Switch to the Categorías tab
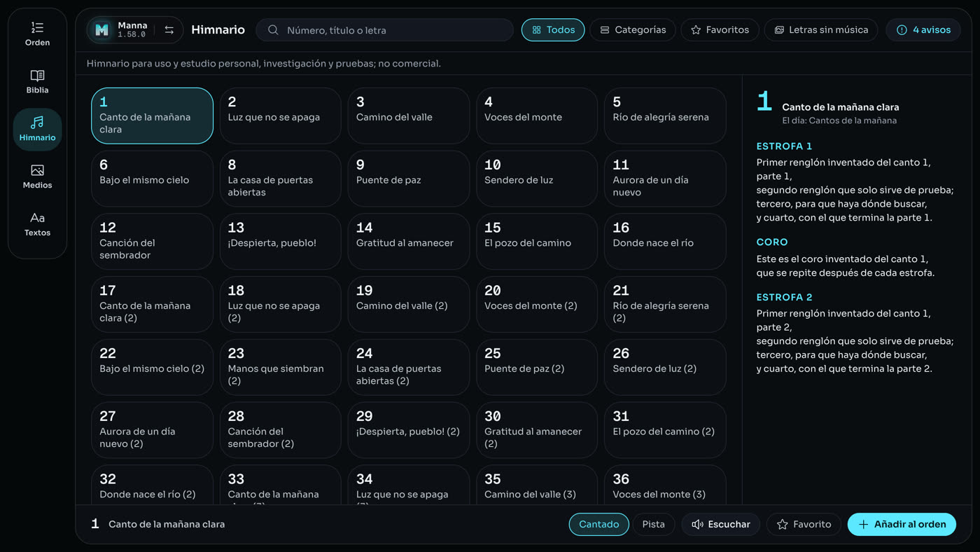Viewport: 980px width, 552px height. coord(633,30)
